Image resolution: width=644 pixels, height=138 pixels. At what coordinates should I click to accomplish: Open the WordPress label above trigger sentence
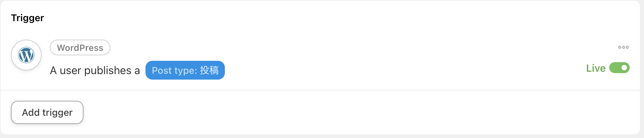point(80,47)
